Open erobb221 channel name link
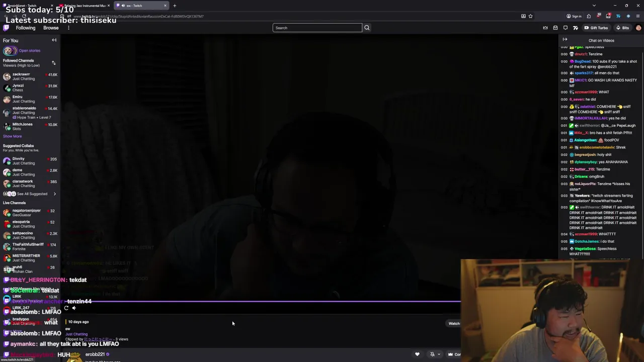The height and width of the screenshot is (362, 644). point(95,354)
